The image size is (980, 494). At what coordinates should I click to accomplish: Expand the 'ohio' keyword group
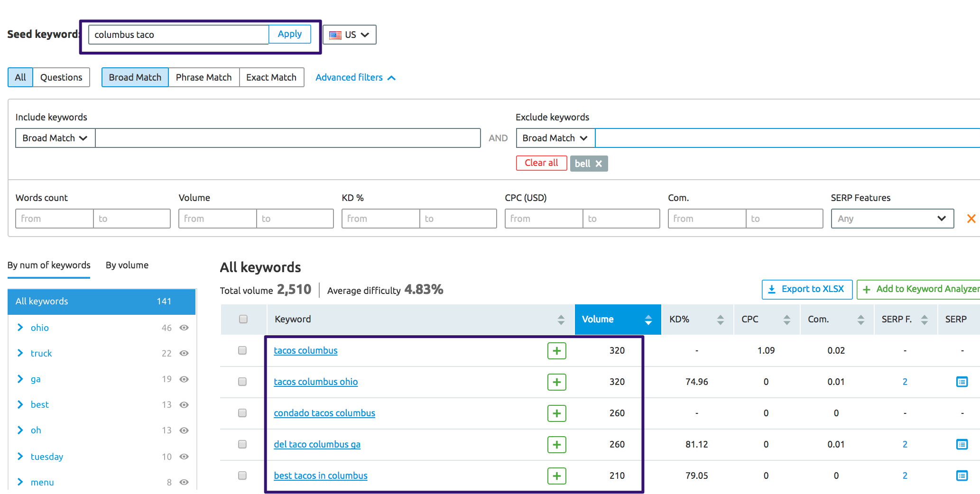pos(20,328)
